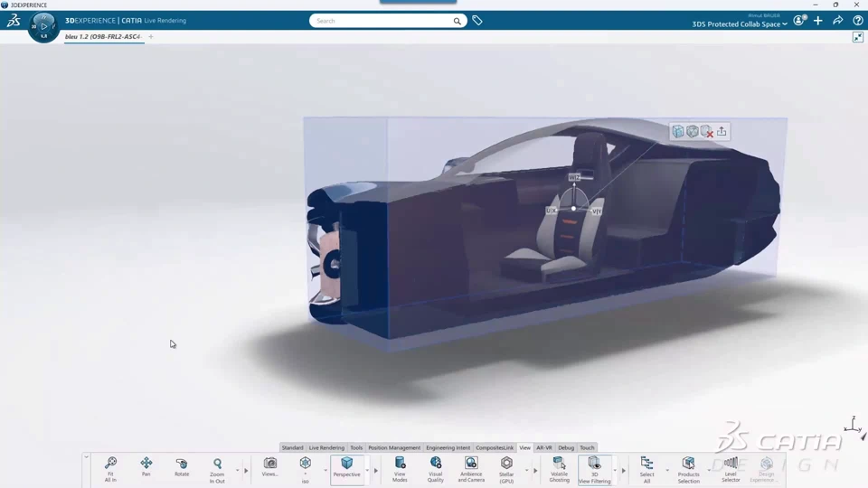868x488 pixels.
Task: Click the Fit All In tool
Action: tap(110, 469)
